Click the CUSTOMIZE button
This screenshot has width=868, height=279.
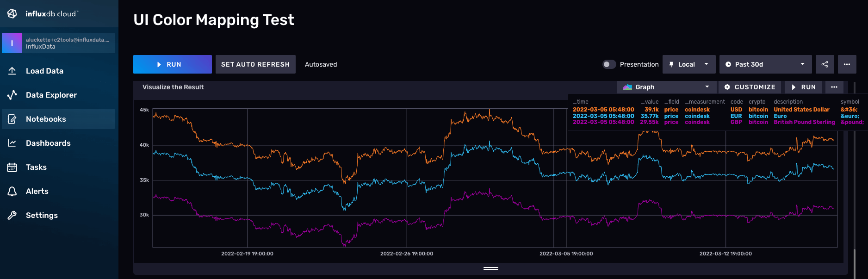coord(750,87)
